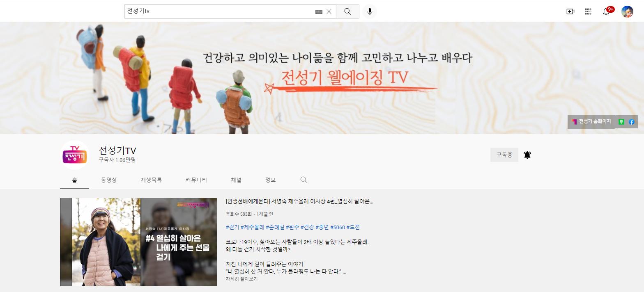Viewport: 644px width, 292px height.
Task: Start voice search with microphone
Action: (370, 11)
